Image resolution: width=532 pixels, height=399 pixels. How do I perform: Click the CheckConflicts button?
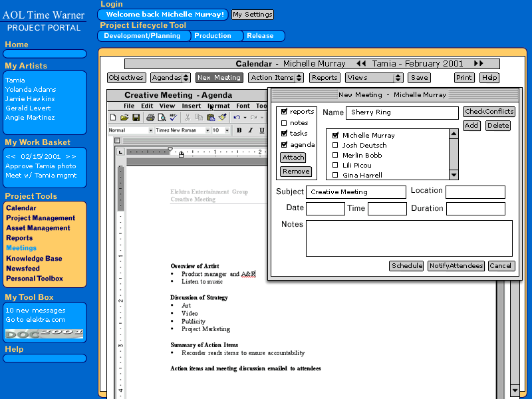489,112
